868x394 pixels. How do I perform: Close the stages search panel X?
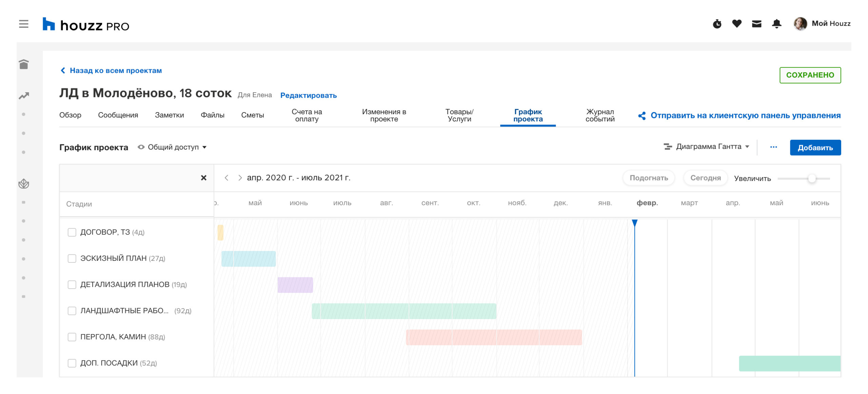[203, 178]
